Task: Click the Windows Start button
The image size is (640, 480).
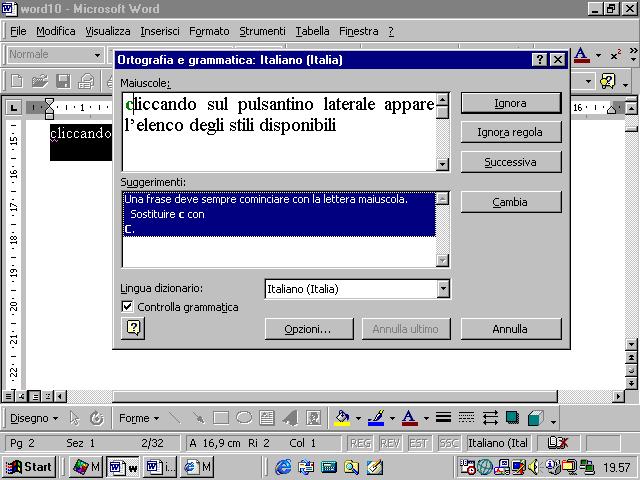Action: pos(29,467)
